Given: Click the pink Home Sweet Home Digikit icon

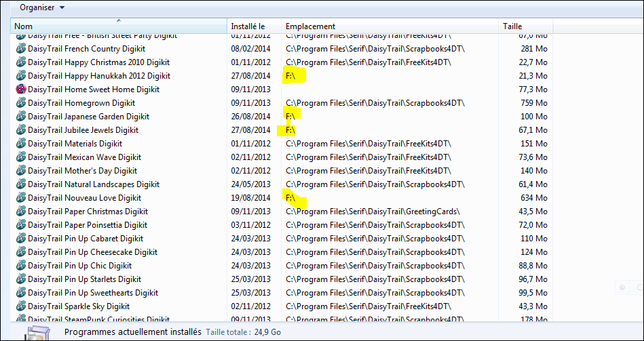Looking at the screenshot, I should pyautogui.click(x=21, y=89).
